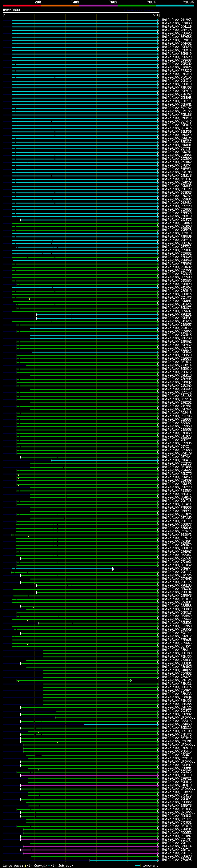Viewport: 197px width, 868px height.
Task: Select hit label UniRef100_Q43480
Action: pos(177,203)
